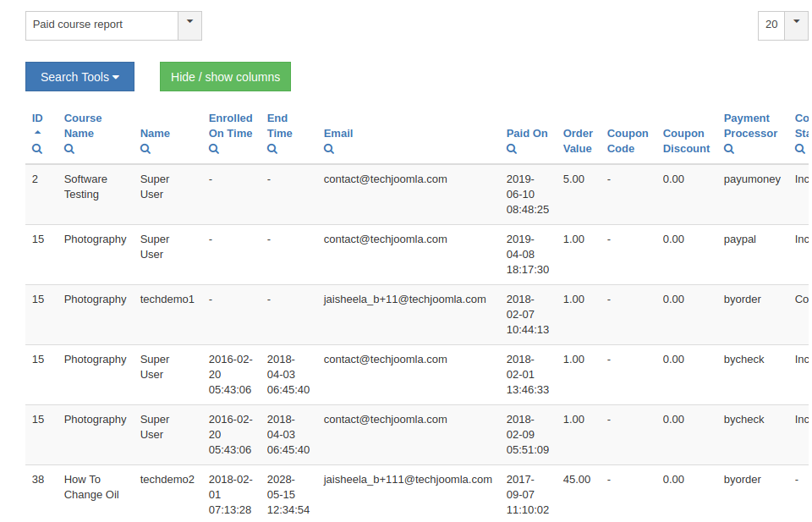Click search icon under Paid On
Image resolution: width=812 pixels, height=522 pixels.
[512, 149]
